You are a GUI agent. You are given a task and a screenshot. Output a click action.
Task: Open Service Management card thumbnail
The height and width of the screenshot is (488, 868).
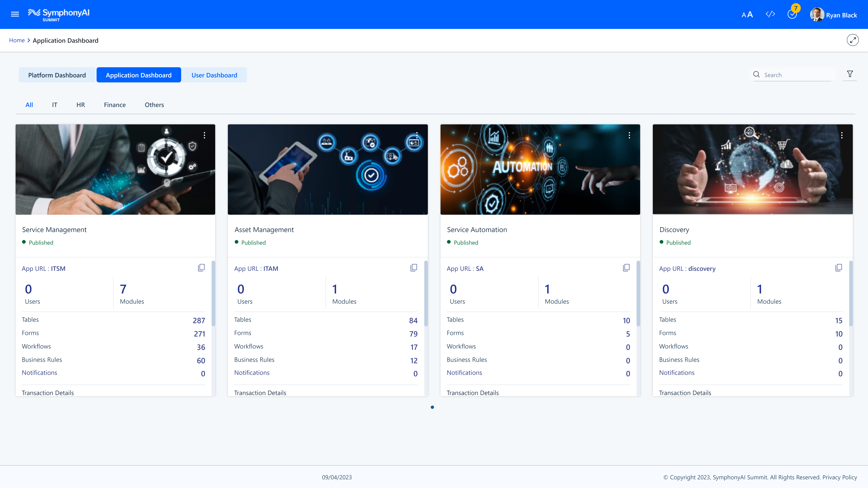tap(115, 169)
